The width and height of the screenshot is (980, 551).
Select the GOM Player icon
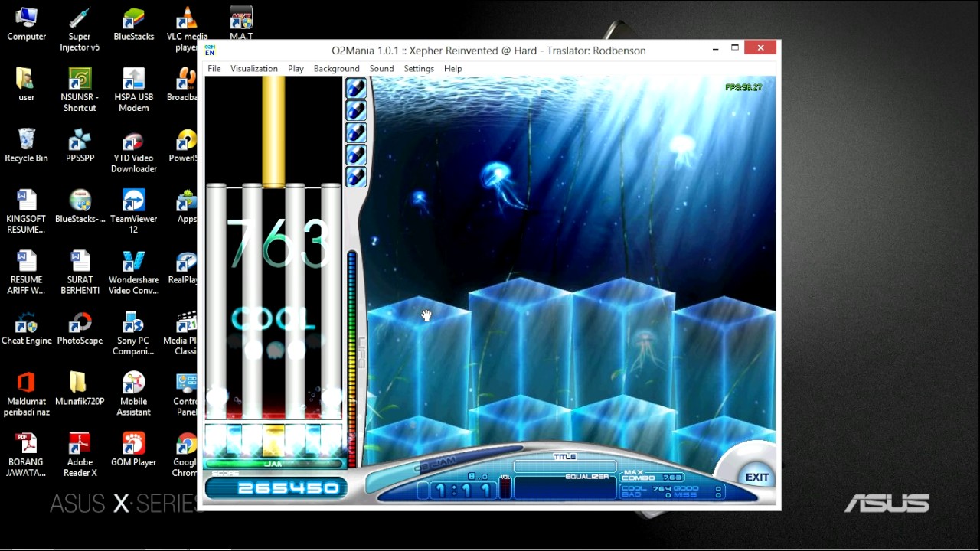[134, 448]
